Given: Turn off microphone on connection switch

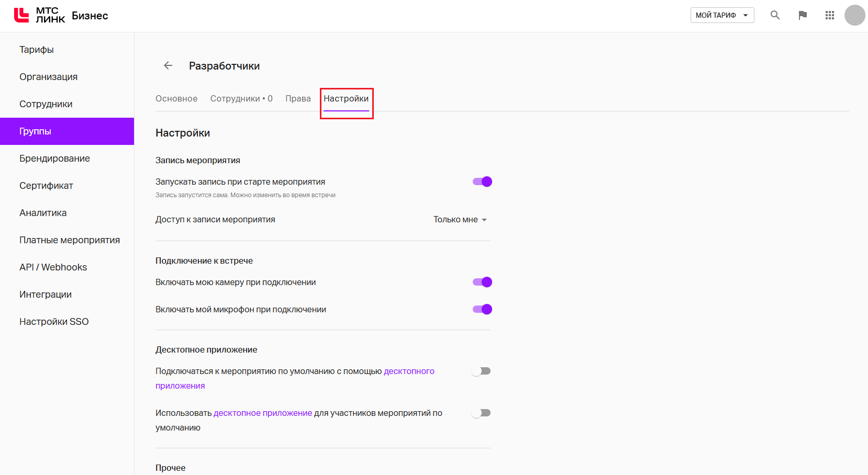Looking at the screenshot, I should 482,309.
